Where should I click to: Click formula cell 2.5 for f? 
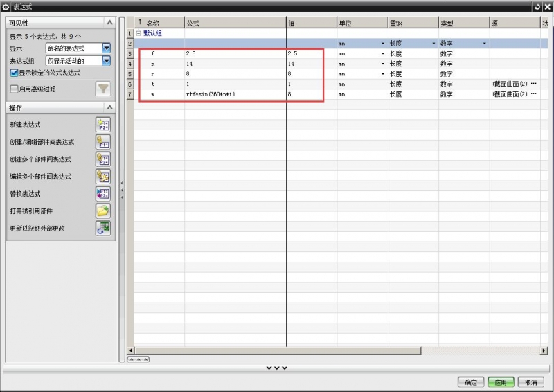coord(235,54)
